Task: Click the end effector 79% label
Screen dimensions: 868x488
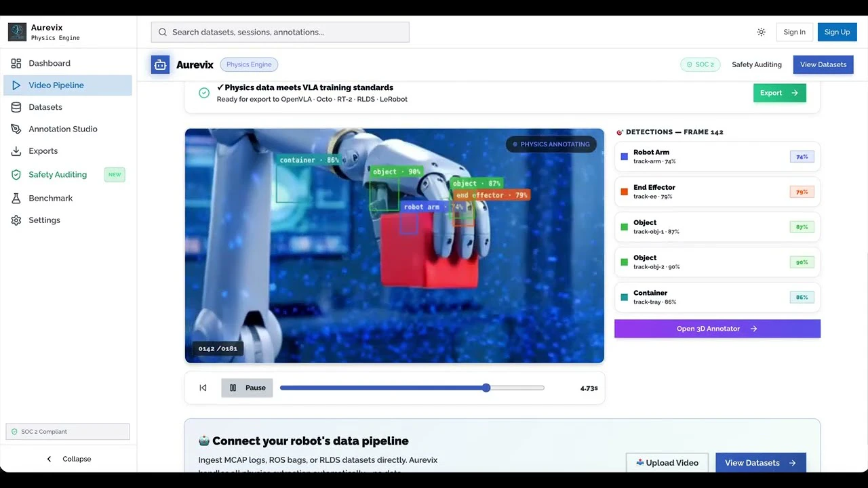Action: point(492,195)
